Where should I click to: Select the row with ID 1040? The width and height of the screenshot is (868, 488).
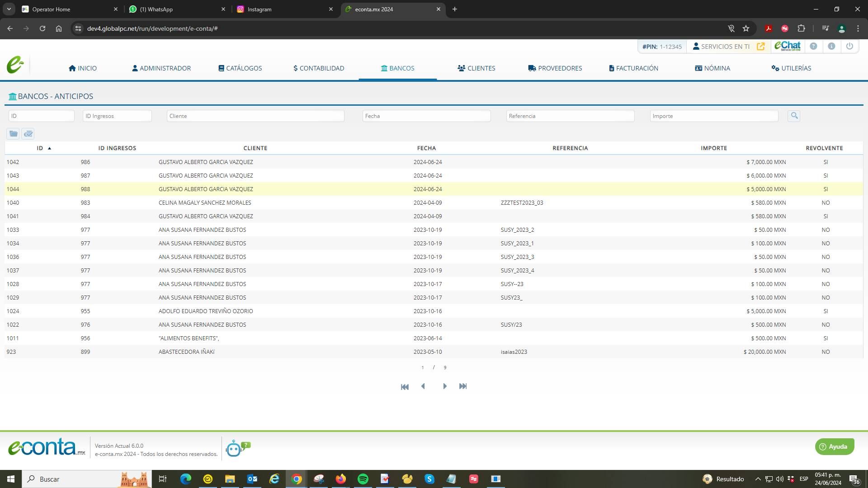pyautogui.click(x=434, y=202)
